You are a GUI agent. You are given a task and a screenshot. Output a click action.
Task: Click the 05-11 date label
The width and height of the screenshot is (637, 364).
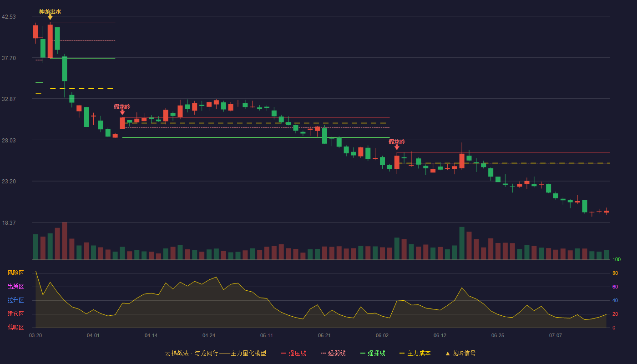(x=267, y=335)
